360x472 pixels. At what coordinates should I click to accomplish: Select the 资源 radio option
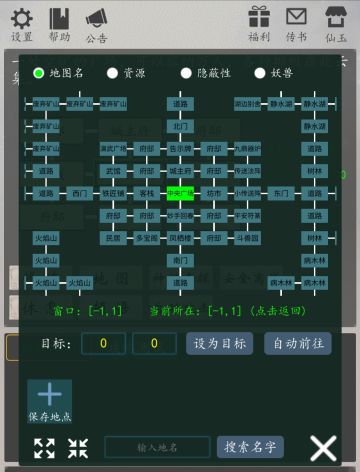[x=112, y=73]
